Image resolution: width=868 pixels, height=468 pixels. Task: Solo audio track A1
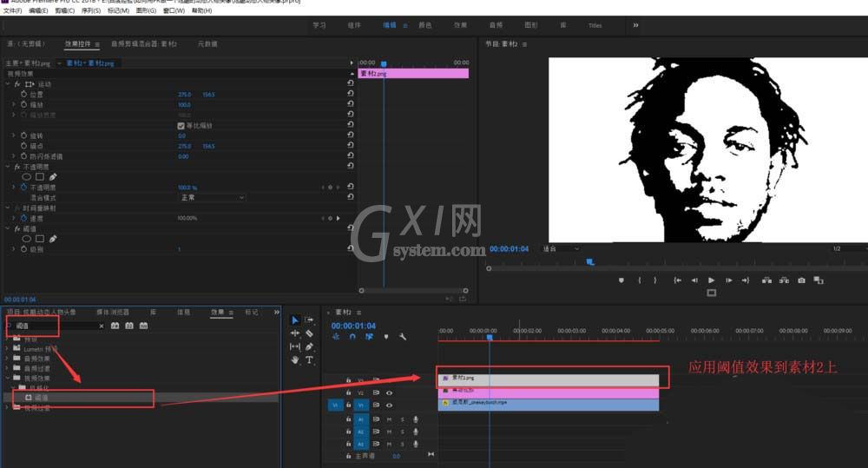403,420
